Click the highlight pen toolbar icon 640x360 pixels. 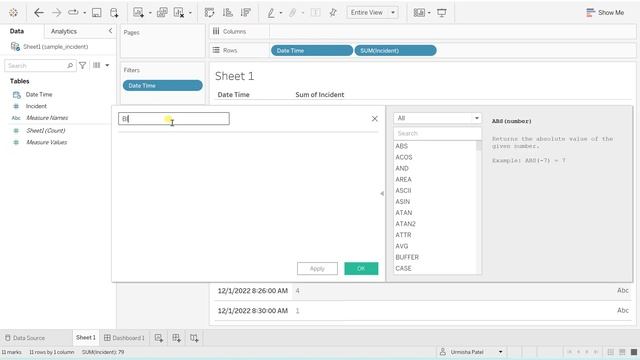coord(271,13)
